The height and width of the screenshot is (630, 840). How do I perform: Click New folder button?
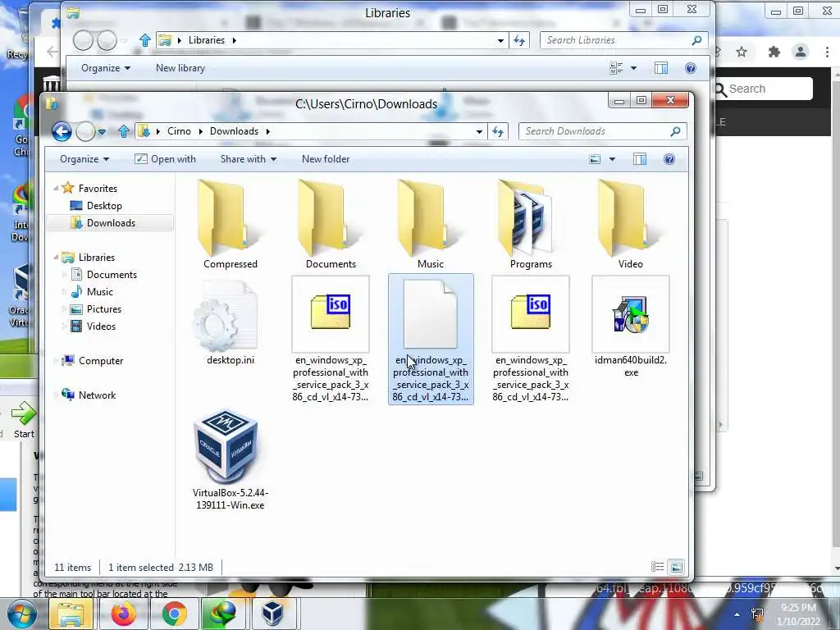[325, 159]
